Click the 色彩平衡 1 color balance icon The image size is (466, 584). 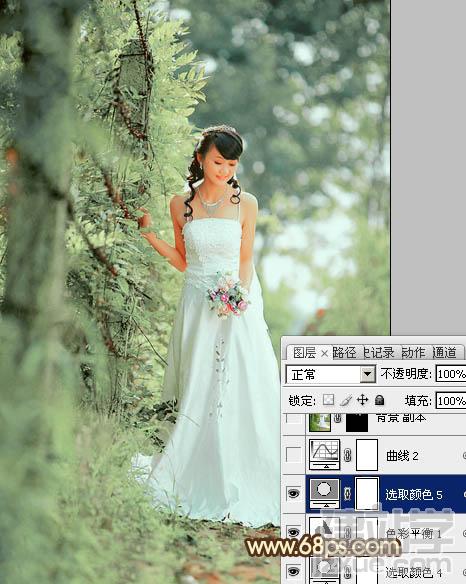(324, 532)
